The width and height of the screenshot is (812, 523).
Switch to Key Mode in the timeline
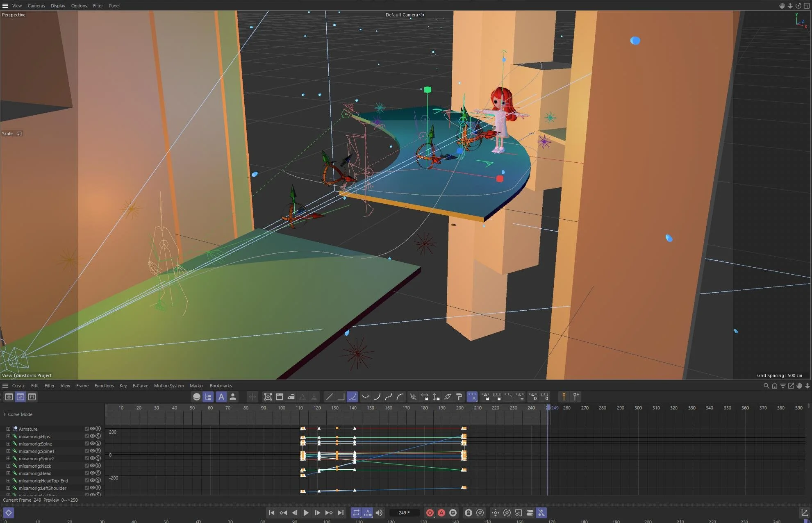click(x=9, y=397)
